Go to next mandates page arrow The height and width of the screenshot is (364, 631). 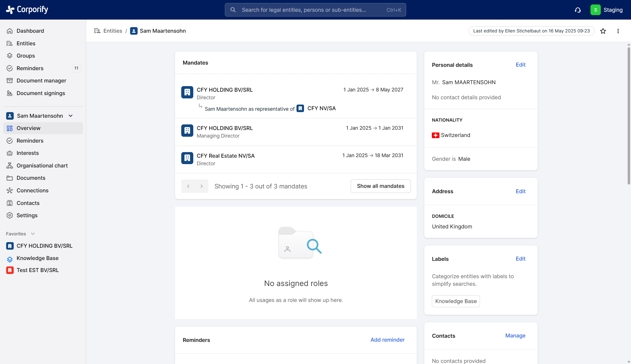(x=202, y=186)
